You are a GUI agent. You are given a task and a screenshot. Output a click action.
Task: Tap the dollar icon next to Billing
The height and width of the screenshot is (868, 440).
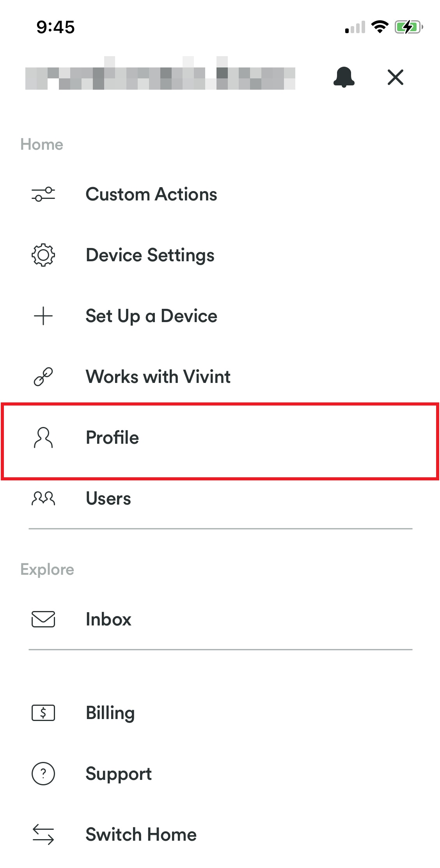pos(43,712)
